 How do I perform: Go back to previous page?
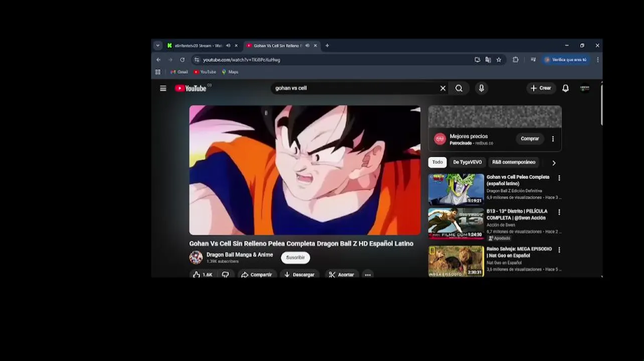pos(158,60)
